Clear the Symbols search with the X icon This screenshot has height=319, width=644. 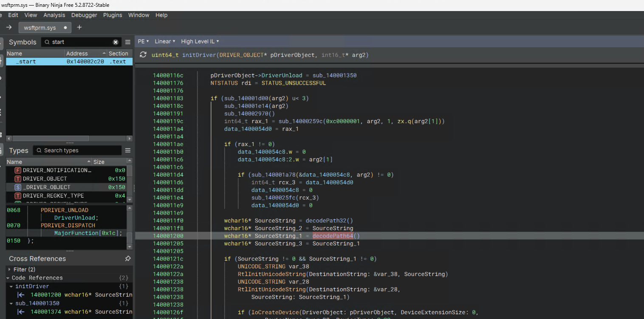point(116,42)
